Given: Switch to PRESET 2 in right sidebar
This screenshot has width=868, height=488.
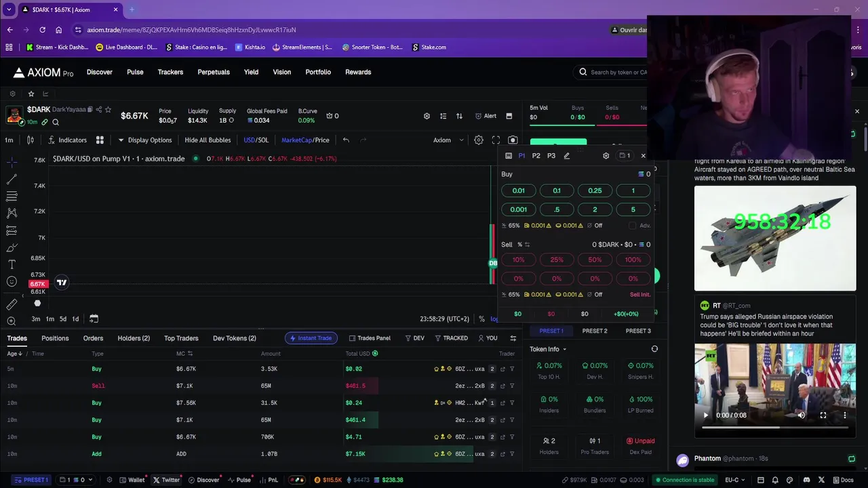Looking at the screenshot, I should pos(595,331).
